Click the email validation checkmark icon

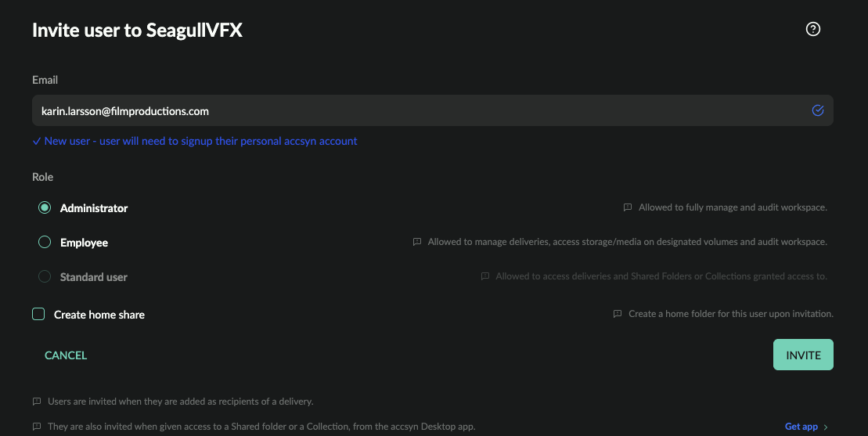pyautogui.click(x=818, y=110)
